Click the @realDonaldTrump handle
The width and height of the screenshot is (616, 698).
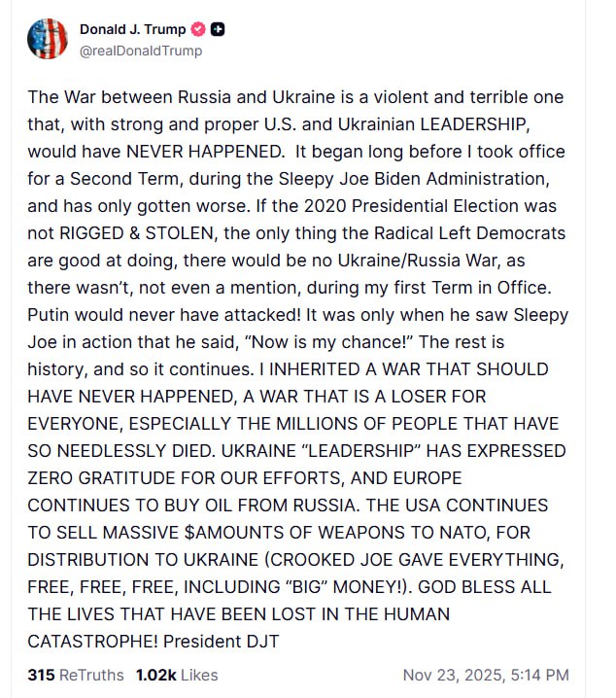pos(141,51)
